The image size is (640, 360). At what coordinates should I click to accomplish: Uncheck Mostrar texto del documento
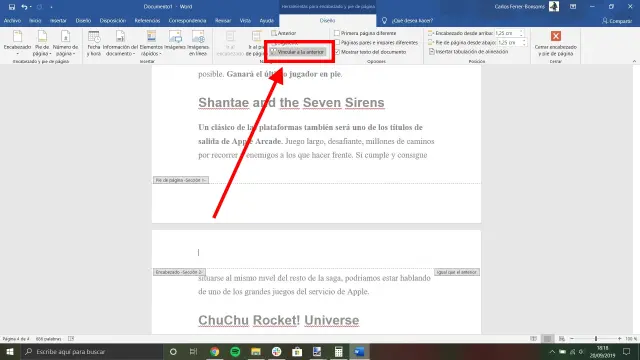coord(337,52)
